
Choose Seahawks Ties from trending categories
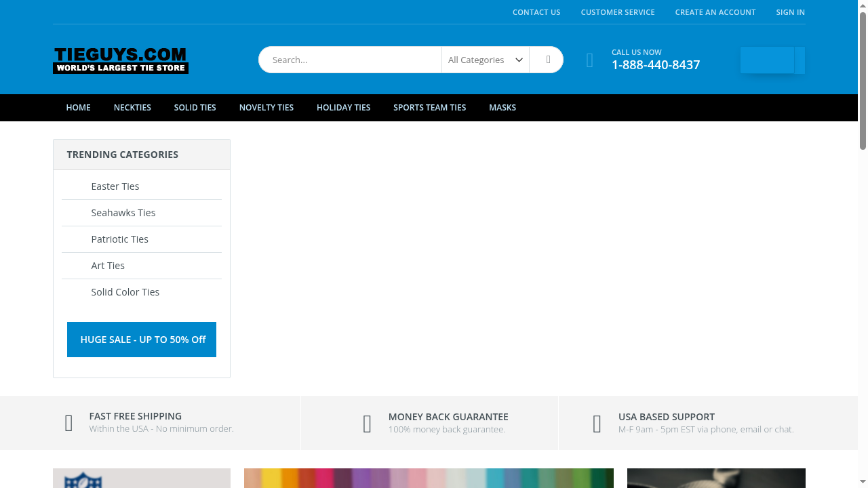[x=123, y=213]
